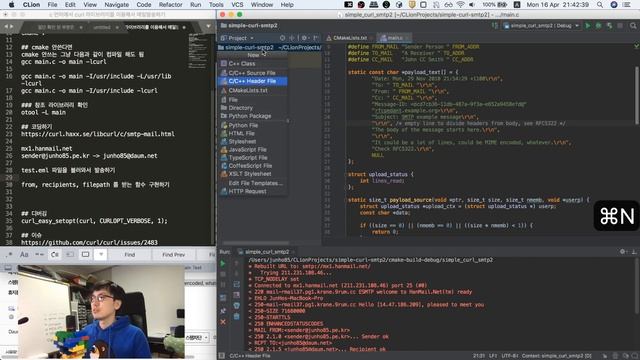Open the find history dropdown arrow in Sublime
This screenshot has width=640, height=360.
[x=101, y=255]
